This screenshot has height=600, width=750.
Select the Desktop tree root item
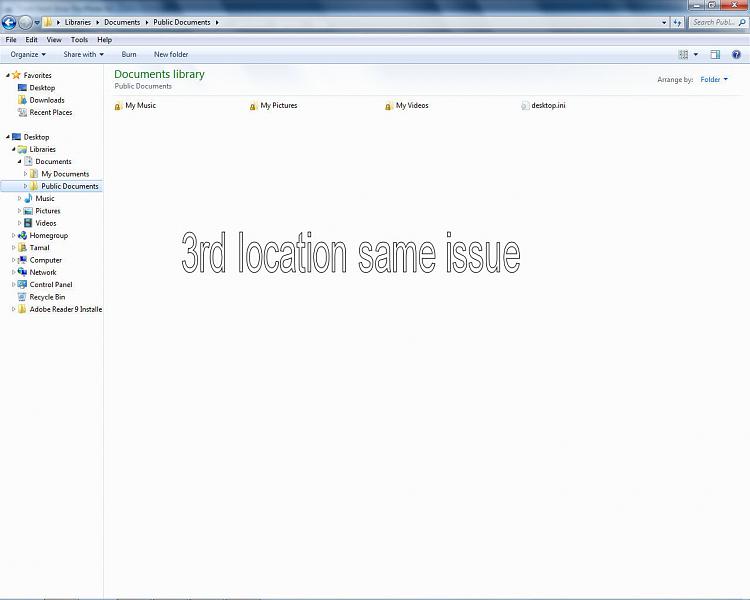[31, 137]
